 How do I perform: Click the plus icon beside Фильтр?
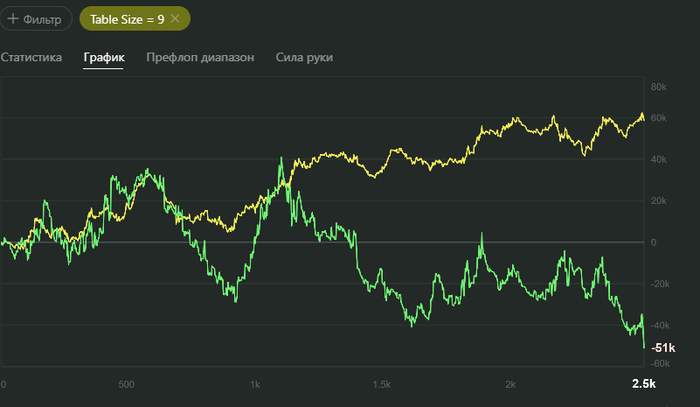[14, 19]
